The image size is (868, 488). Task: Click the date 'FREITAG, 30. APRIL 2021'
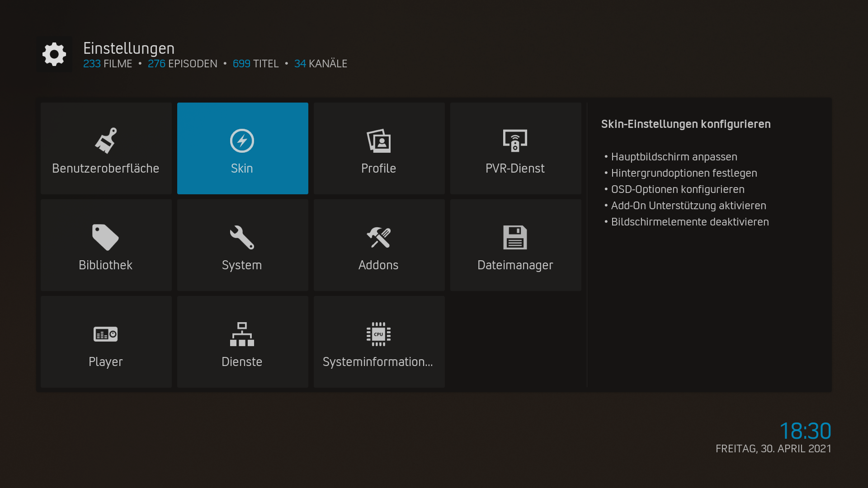pyautogui.click(x=774, y=449)
